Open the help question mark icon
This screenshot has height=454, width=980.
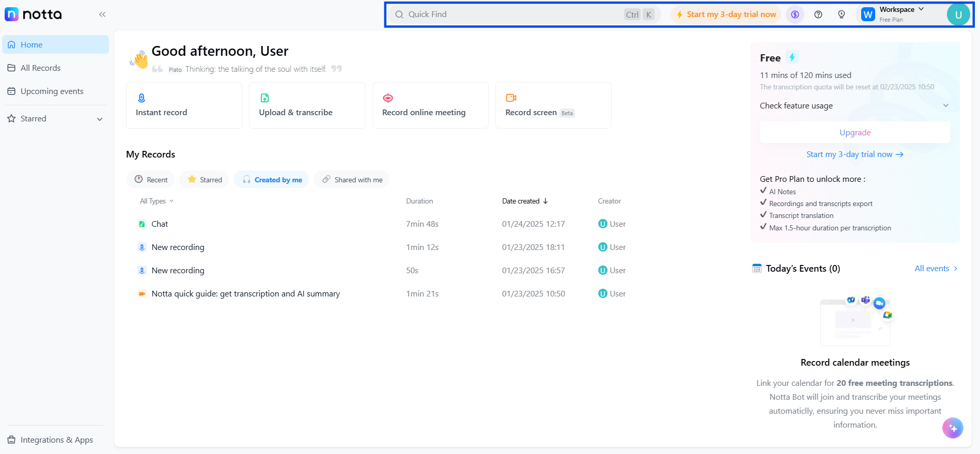click(x=818, y=14)
